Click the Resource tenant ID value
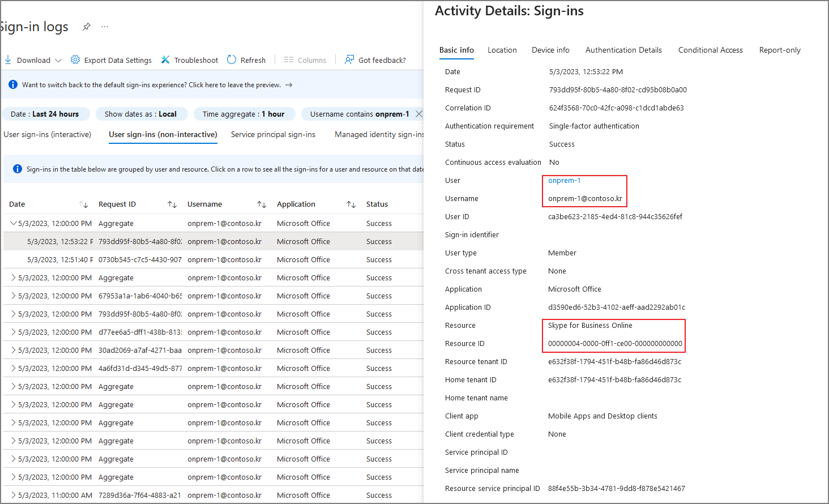The image size is (829, 504). click(614, 362)
